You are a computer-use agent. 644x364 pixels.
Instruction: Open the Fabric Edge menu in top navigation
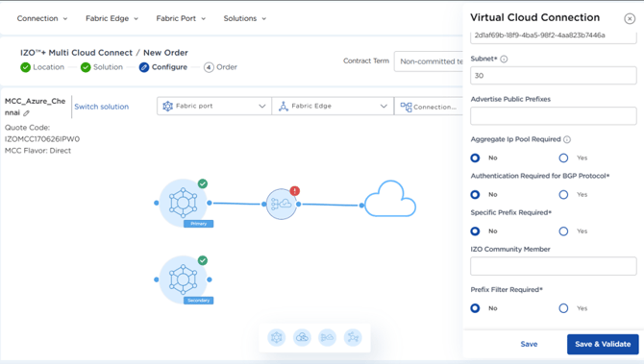click(111, 18)
